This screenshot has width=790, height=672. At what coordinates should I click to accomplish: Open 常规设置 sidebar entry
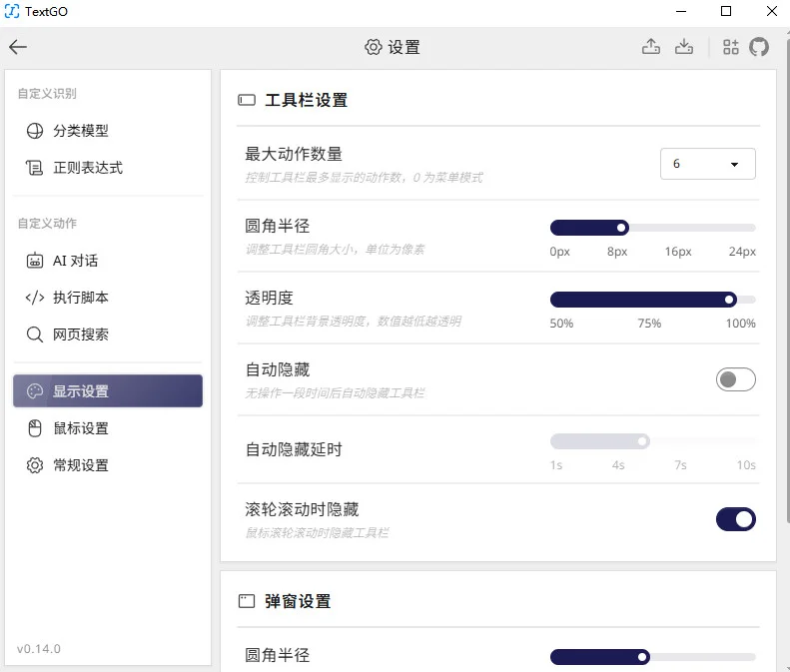108,465
